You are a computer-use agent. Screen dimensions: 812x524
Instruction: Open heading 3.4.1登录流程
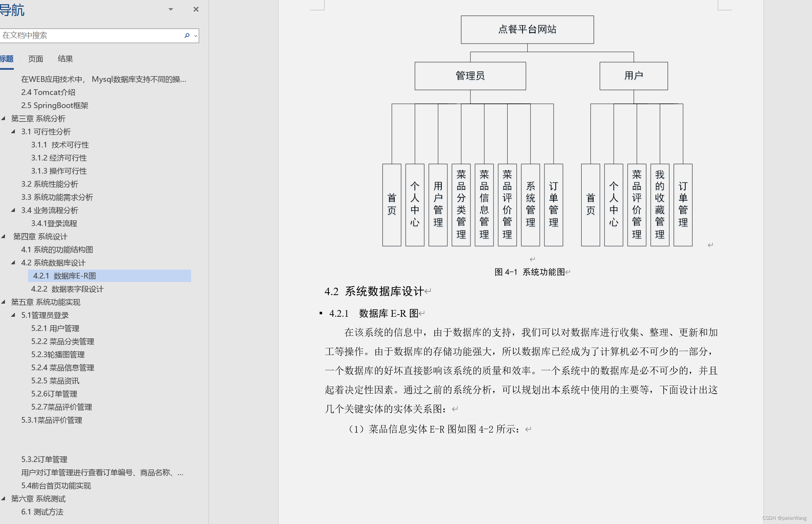[54, 223]
